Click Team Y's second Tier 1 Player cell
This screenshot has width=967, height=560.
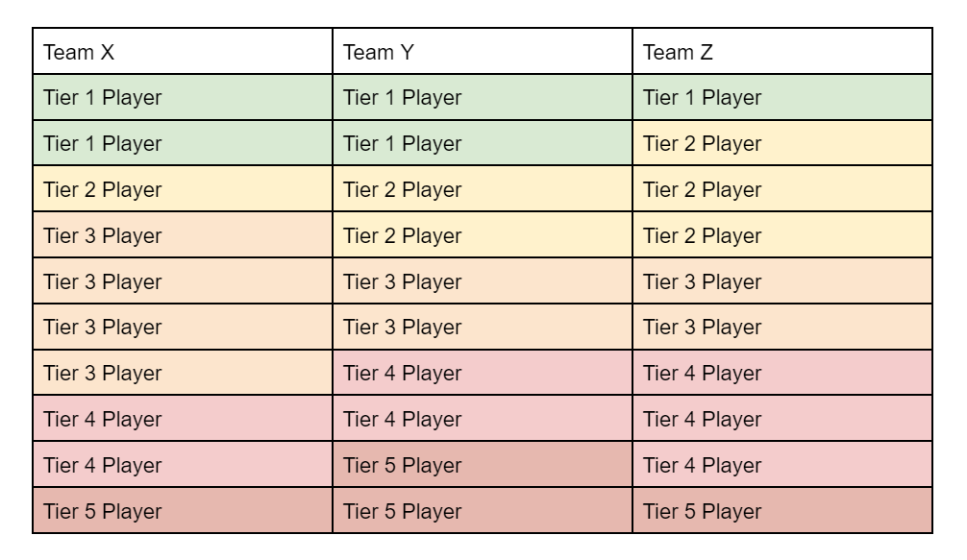click(483, 143)
